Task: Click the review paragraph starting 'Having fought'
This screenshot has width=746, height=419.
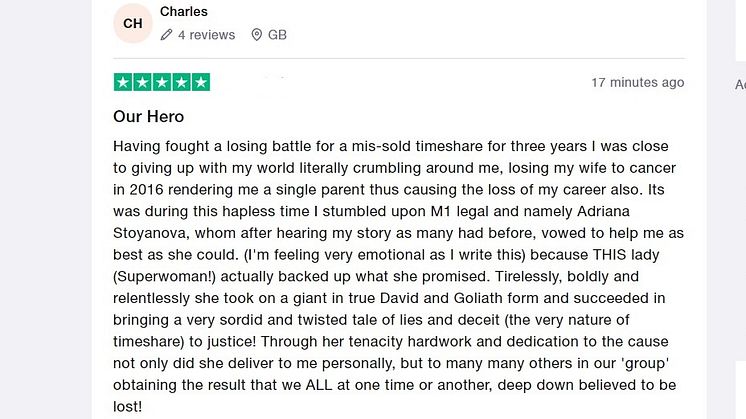Action: tap(399, 276)
